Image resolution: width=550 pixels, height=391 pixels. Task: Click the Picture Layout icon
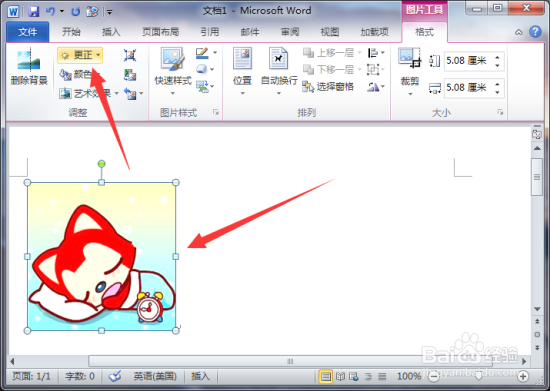202,86
